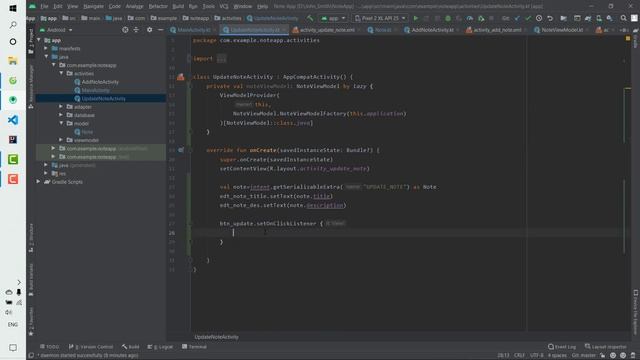Run the app with the green play button
The width and height of the screenshot is (640, 360).
pyautogui.click(x=416, y=18)
